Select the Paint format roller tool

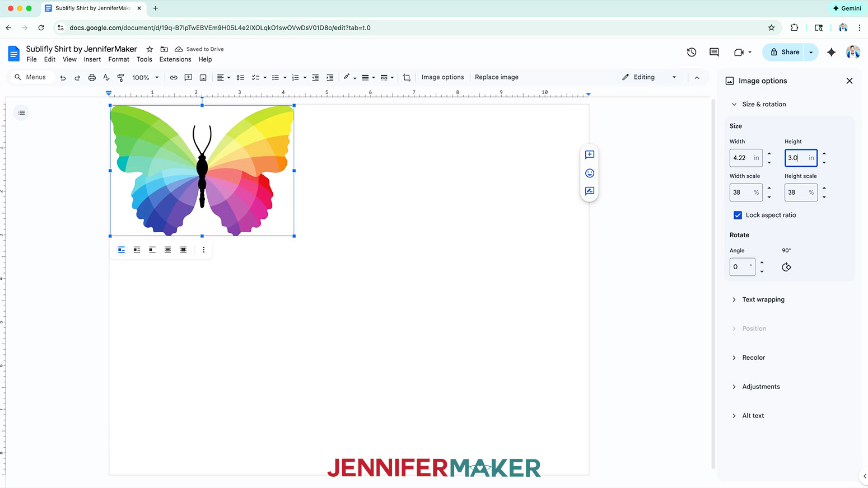coord(120,78)
